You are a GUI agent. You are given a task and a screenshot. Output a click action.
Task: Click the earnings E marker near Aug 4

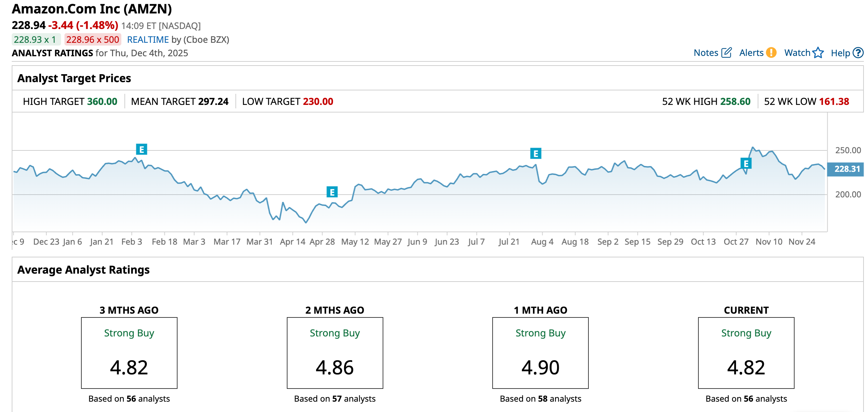pyautogui.click(x=536, y=153)
